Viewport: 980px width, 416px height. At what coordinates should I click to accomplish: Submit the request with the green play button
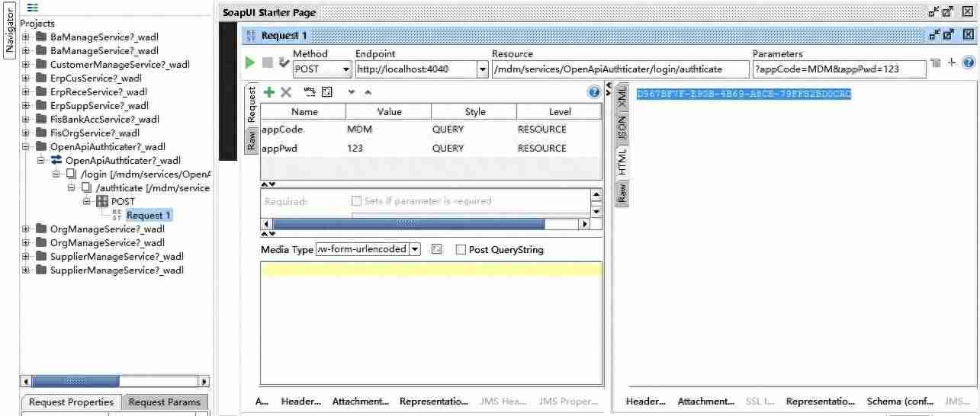(250, 62)
